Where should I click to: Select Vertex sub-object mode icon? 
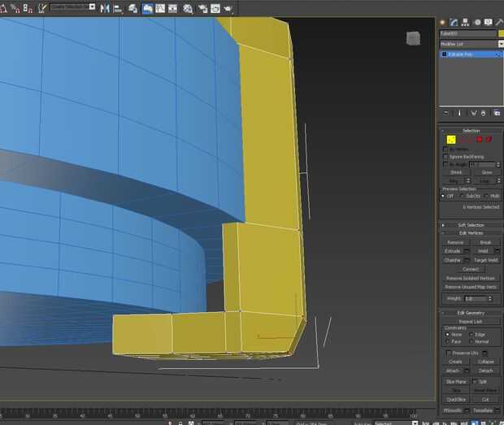450,139
